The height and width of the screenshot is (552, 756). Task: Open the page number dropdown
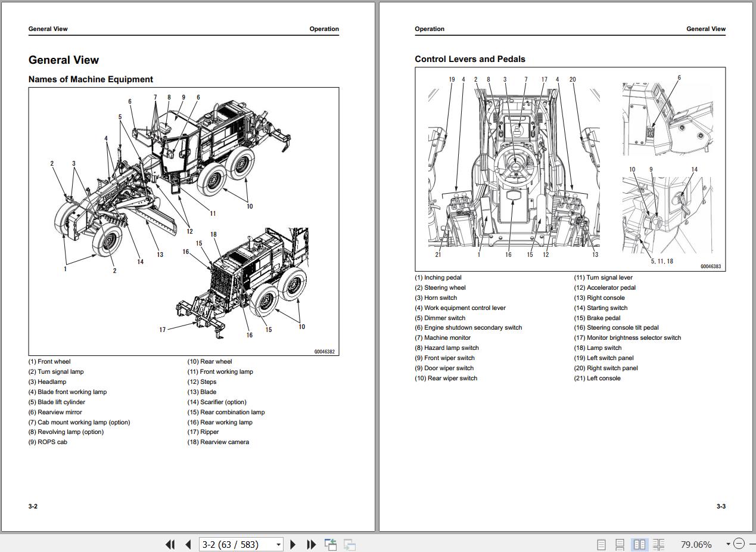point(278,544)
